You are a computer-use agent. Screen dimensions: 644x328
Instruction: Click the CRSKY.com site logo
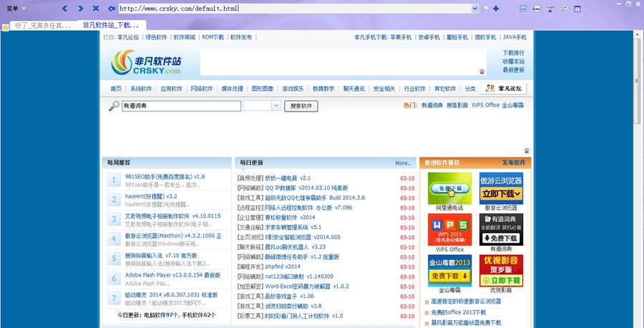(146, 62)
